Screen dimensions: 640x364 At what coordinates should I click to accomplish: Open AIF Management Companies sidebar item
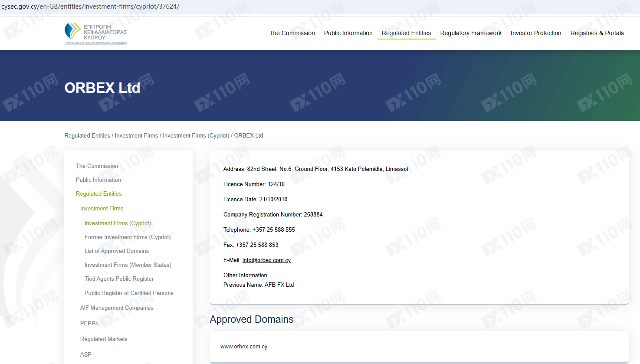click(117, 308)
